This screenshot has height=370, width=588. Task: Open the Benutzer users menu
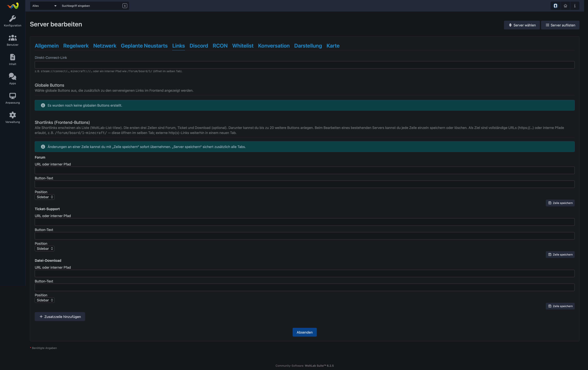[x=12, y=40]
